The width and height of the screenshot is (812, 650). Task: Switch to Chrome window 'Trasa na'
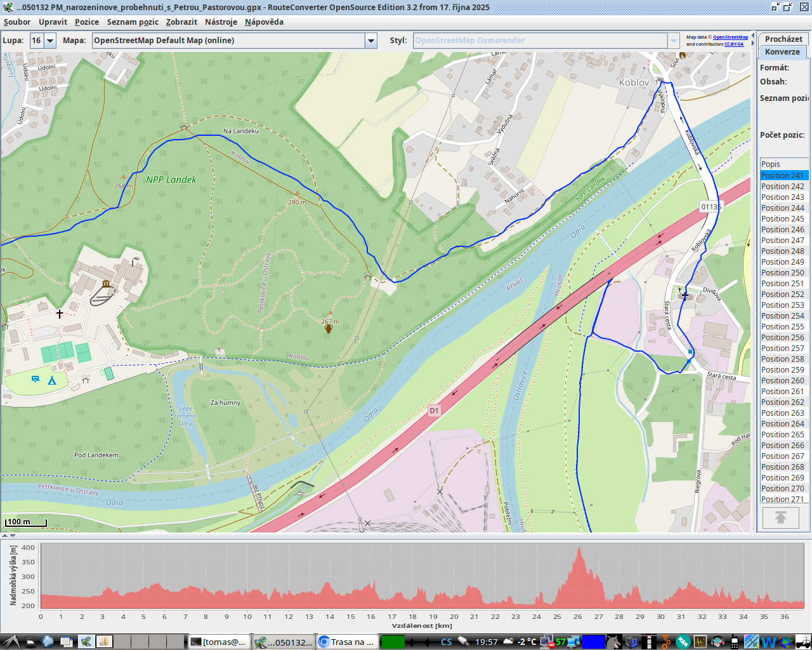click(347, 642)
